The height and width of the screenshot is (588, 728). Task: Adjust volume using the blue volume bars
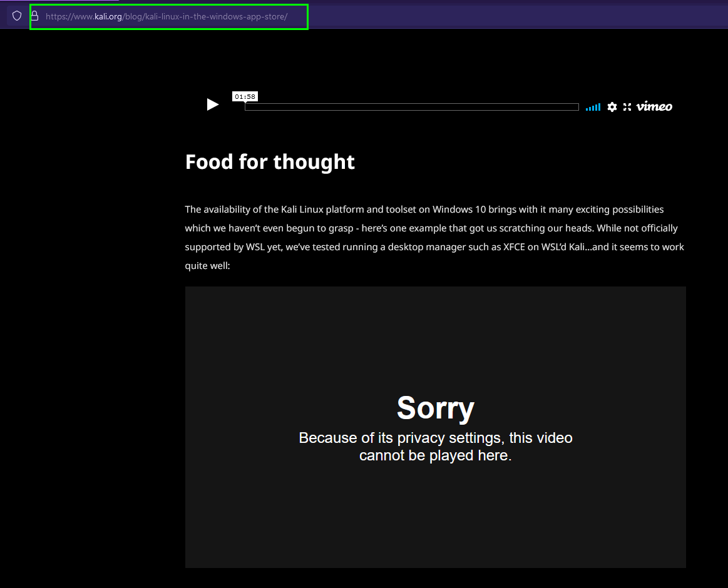593,108
